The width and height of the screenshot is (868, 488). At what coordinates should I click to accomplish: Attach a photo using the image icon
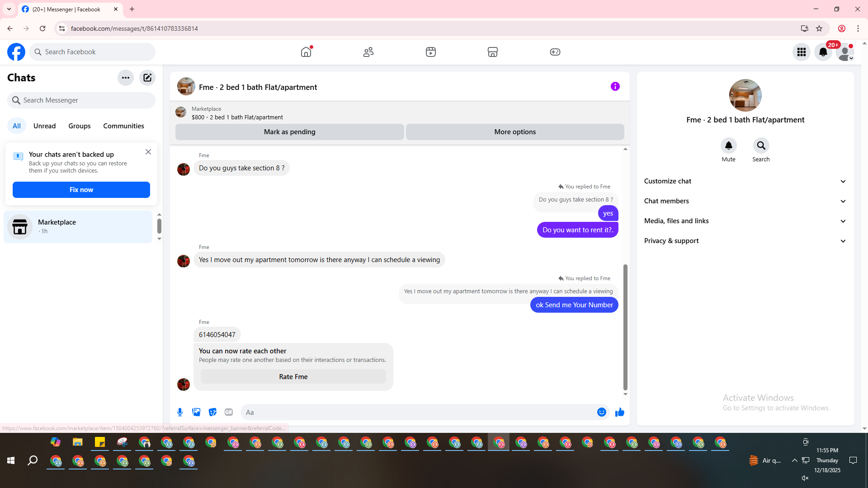pyautogui.click(x=196, y=412)
